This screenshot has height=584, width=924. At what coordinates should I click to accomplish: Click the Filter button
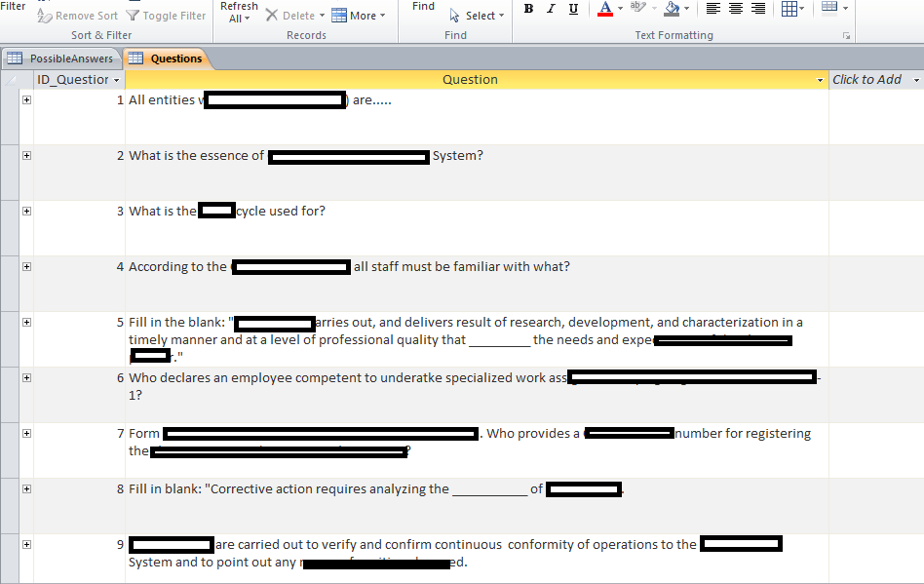[x=13, y=7]
